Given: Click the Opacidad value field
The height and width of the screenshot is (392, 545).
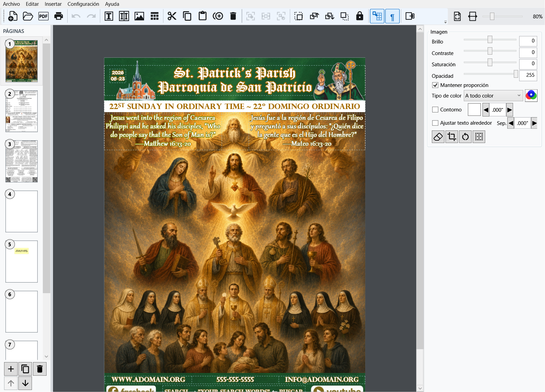Looking at the screenshot, I should 528,75.
